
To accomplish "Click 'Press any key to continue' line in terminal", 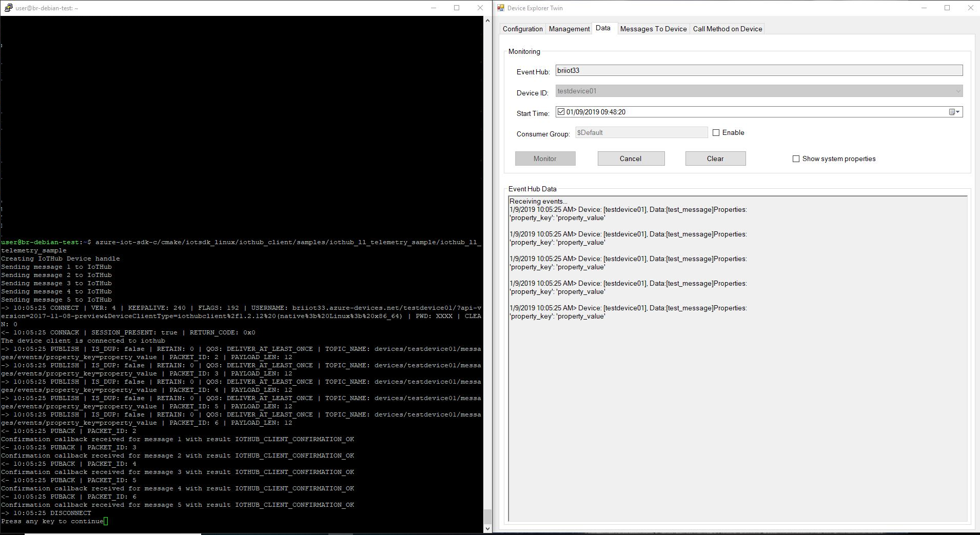I will click(x=52, y=521).
